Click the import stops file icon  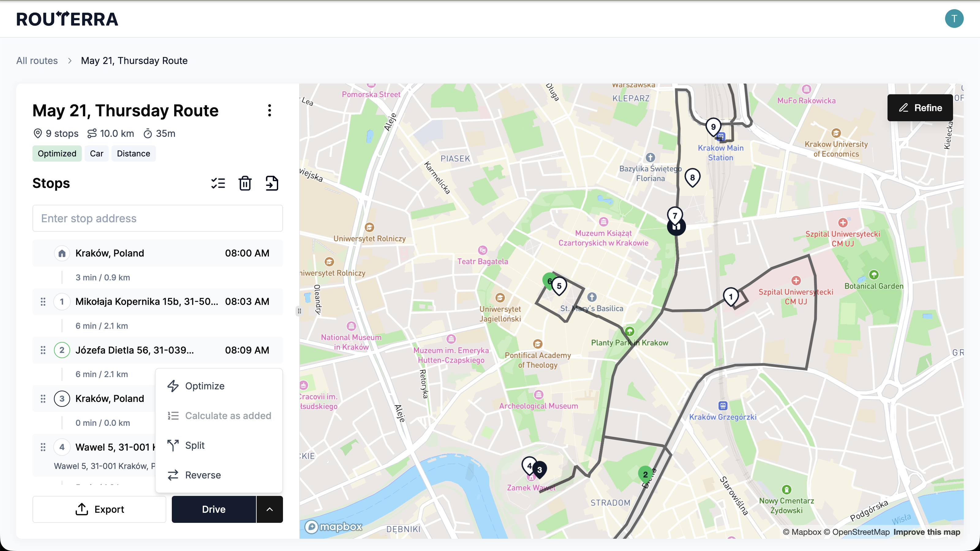coord(272,183)
